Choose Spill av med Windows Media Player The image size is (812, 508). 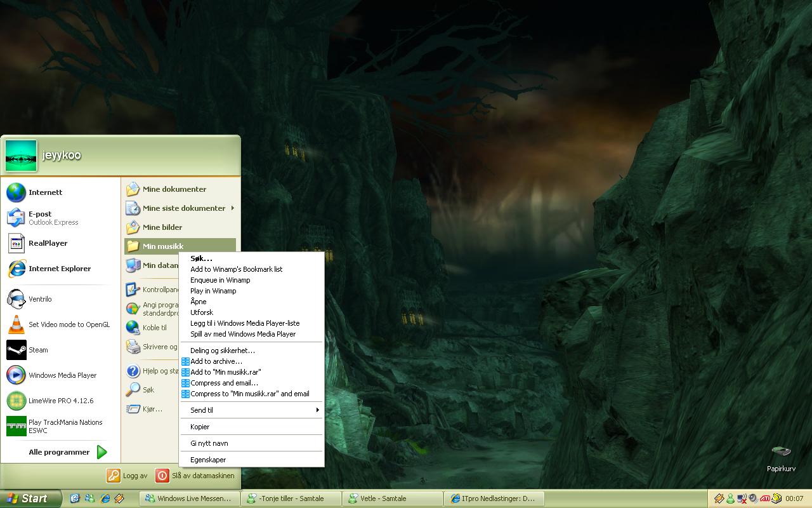point(252,334)
